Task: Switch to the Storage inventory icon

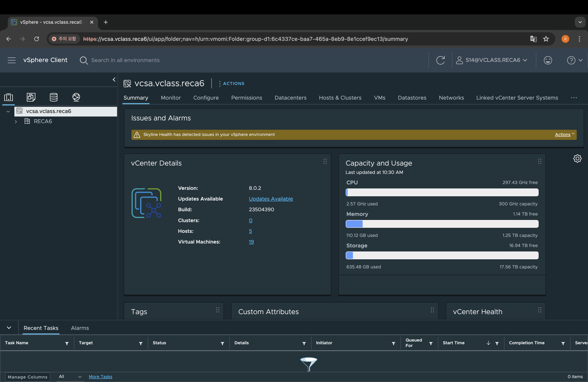Action: pyautogui.click(x=54, y=97)
